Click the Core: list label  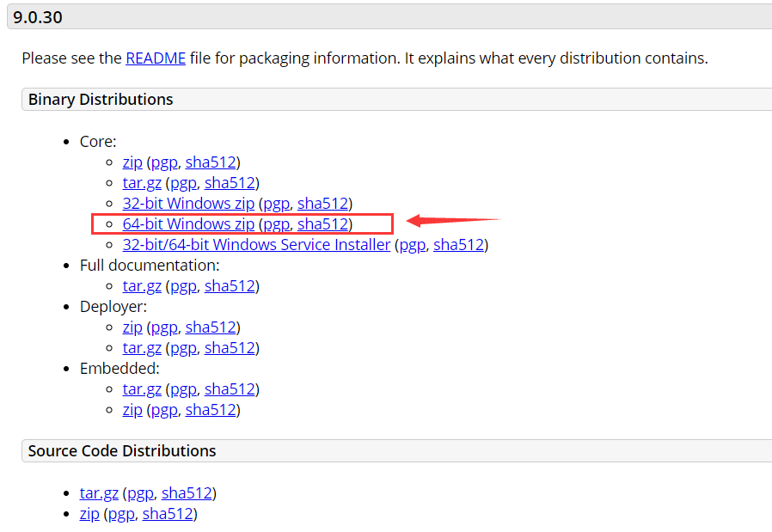[98, 142]
